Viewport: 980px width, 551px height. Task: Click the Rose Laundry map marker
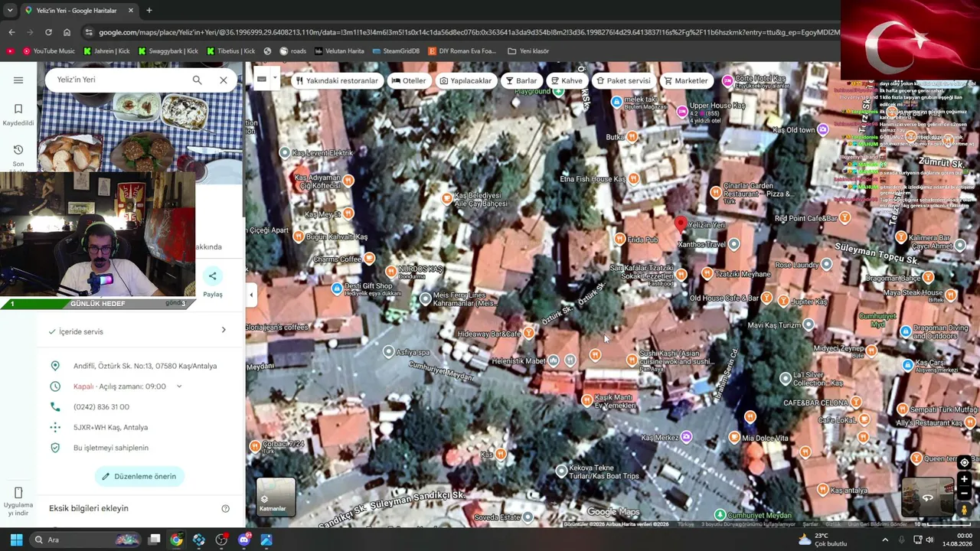(x=825, y=265)
